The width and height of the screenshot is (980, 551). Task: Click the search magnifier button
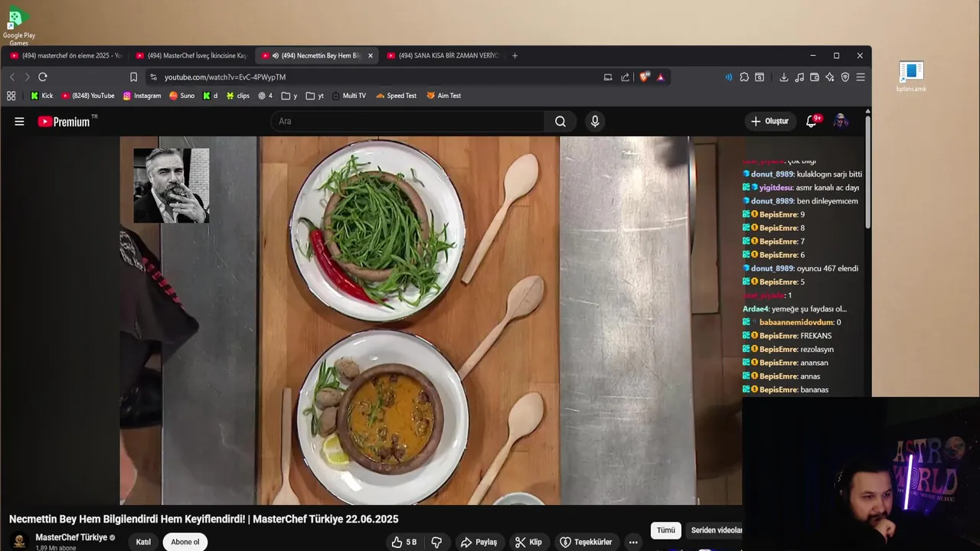[x=560, y=121]
